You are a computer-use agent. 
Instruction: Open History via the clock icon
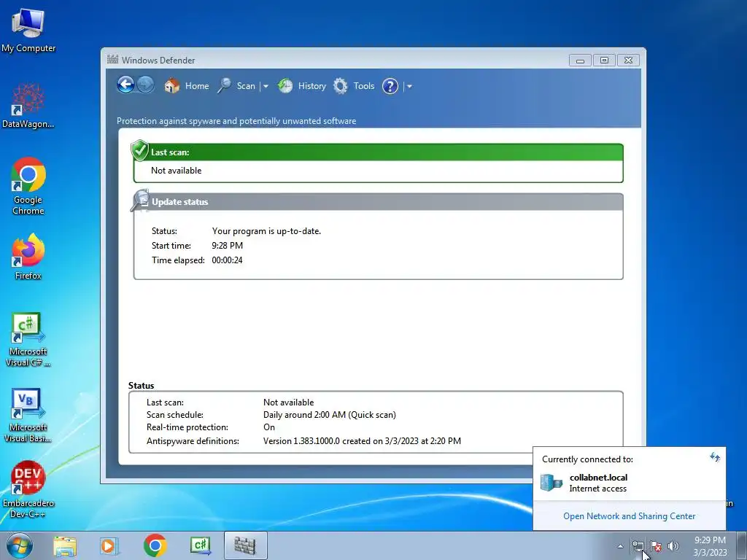(285, 86)
